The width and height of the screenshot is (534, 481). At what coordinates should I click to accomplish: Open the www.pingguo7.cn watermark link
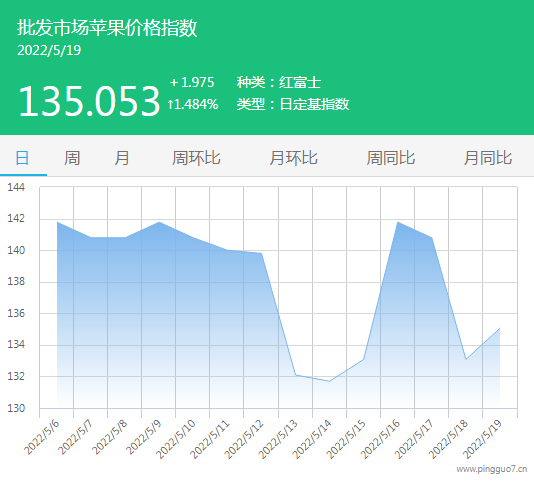pyautogui.click(x=491, y=469)
